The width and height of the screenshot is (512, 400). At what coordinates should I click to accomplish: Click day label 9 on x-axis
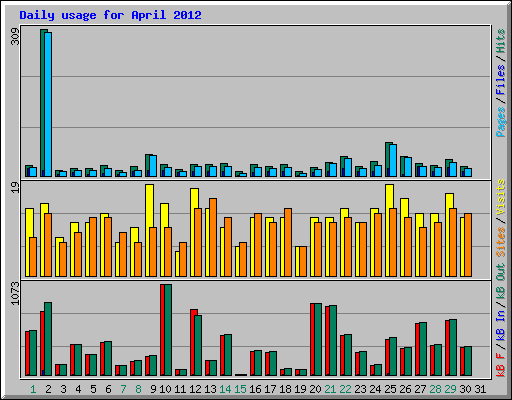point(153,389)
